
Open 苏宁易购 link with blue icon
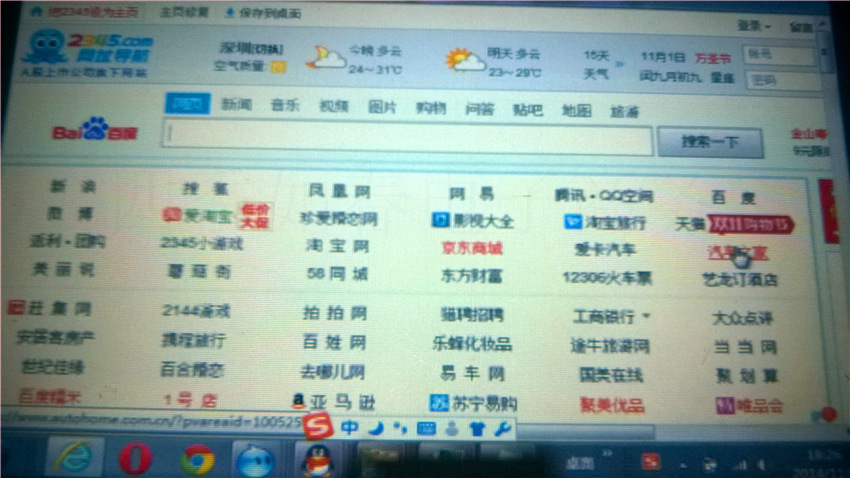473,403
